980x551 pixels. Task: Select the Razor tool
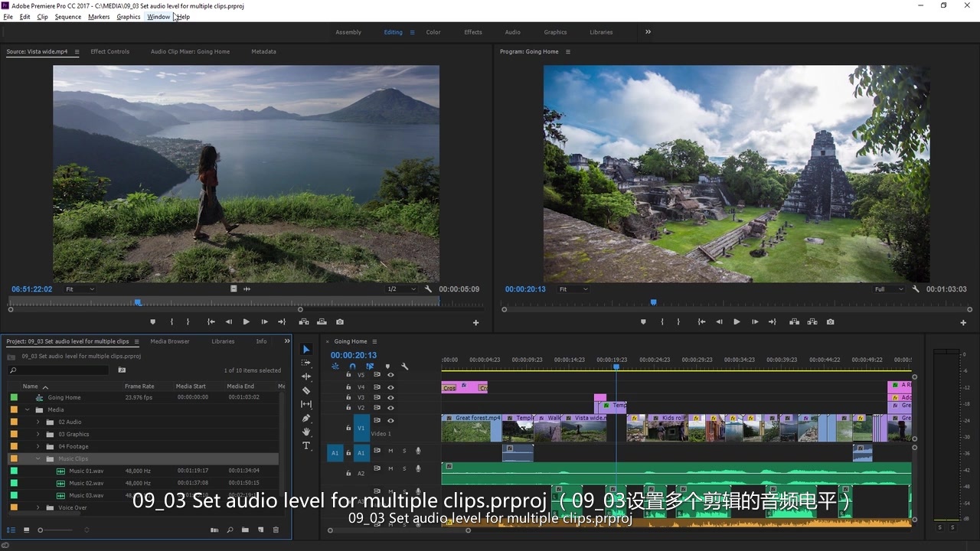click(x=306, y=390)
